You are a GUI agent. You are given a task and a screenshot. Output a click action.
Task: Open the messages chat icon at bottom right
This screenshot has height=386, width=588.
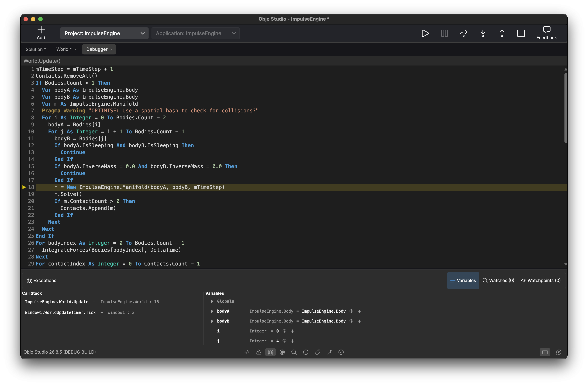click(x=559, y=352)
